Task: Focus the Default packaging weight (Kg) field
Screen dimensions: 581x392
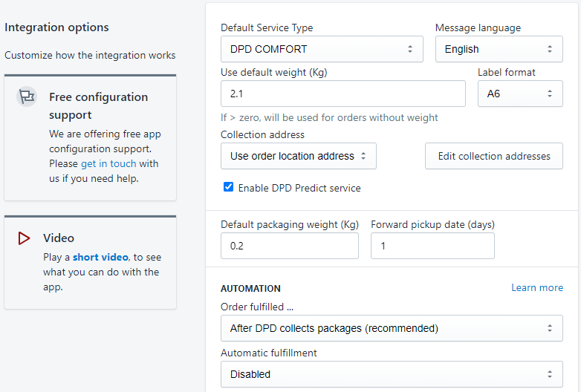Action: pyautogui.click(x=290, y=246)
